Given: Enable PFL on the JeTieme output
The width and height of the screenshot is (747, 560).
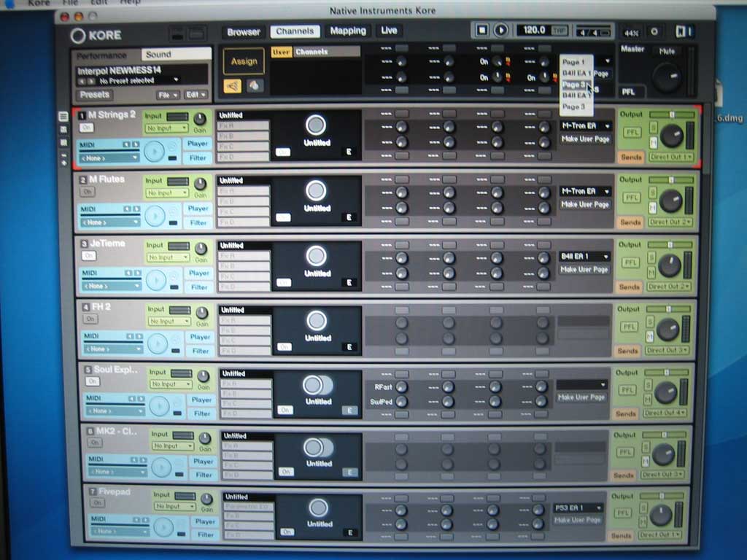Looking at the screenshot, I should (630, 262).
